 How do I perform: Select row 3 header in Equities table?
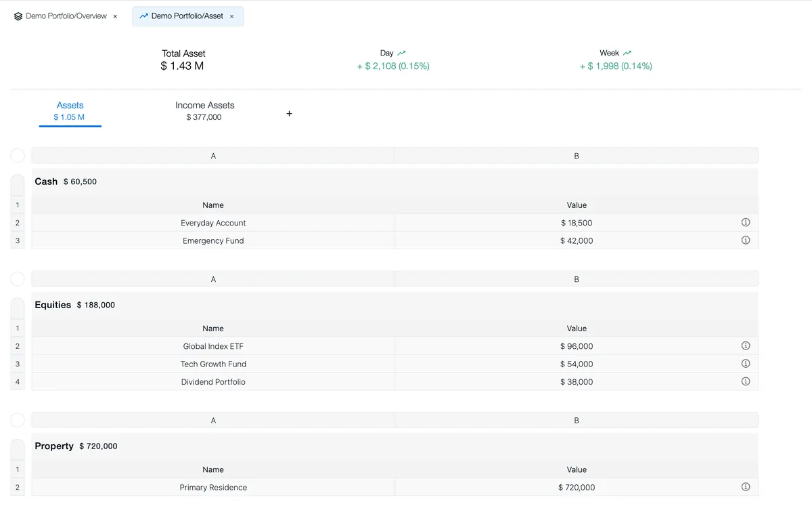click(18, 364)
